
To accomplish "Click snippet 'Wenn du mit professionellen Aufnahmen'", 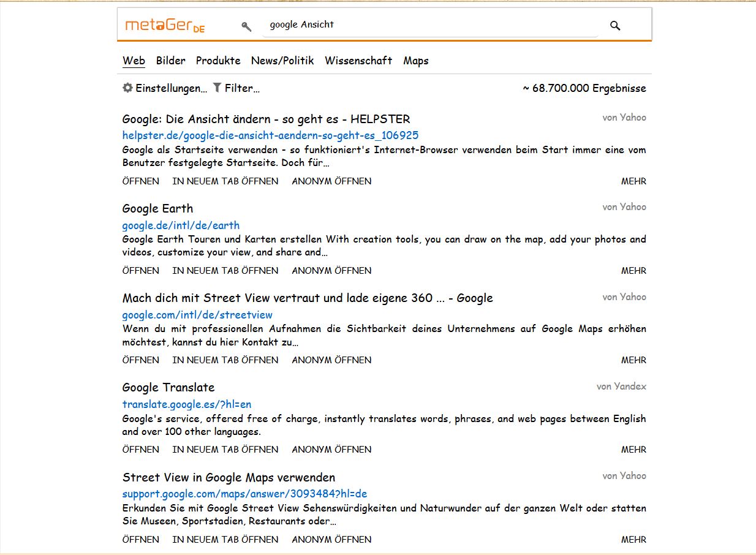I will [384, 335].
